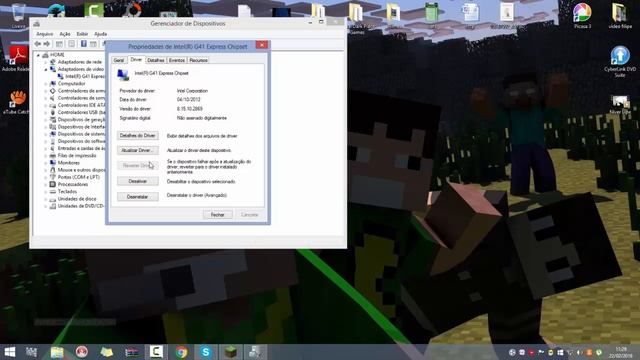Close the Propriedades dialog with red X

pyautogui.click(x=262, y=44)
